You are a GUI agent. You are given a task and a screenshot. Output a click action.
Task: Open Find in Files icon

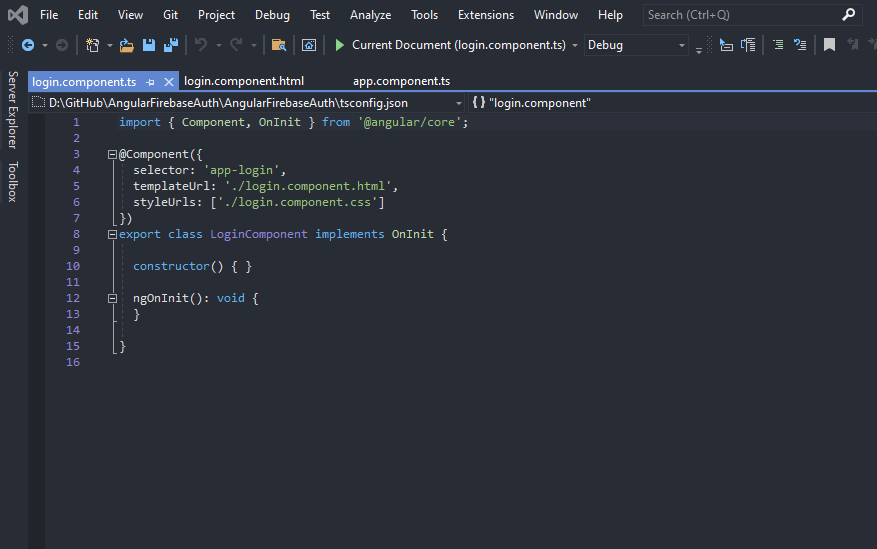pyautogui.click(x=279, y=45)
